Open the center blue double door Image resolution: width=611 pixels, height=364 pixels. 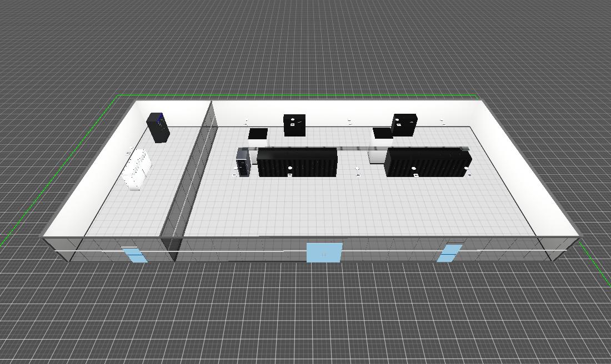(x=324, y=252)
